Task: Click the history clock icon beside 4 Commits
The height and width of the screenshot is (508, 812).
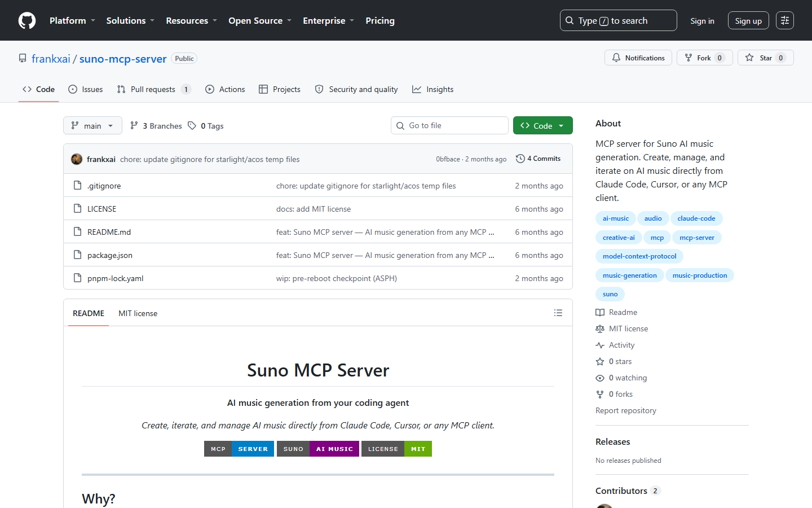Action: coord(520,159)
